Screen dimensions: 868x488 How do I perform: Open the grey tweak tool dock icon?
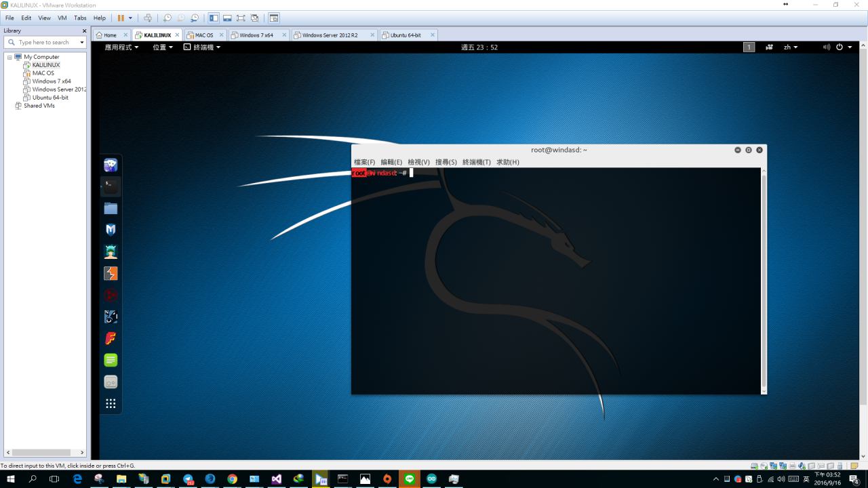coord(111,382)
